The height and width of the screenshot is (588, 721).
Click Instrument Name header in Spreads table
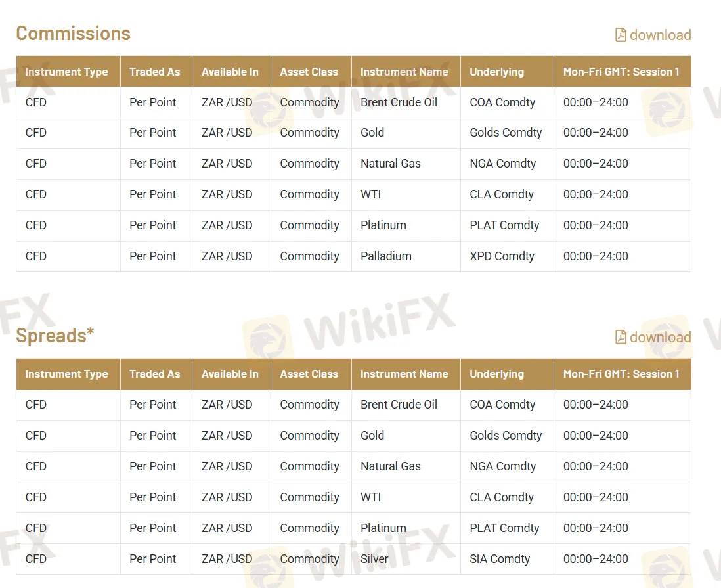(x=404, y=374)
